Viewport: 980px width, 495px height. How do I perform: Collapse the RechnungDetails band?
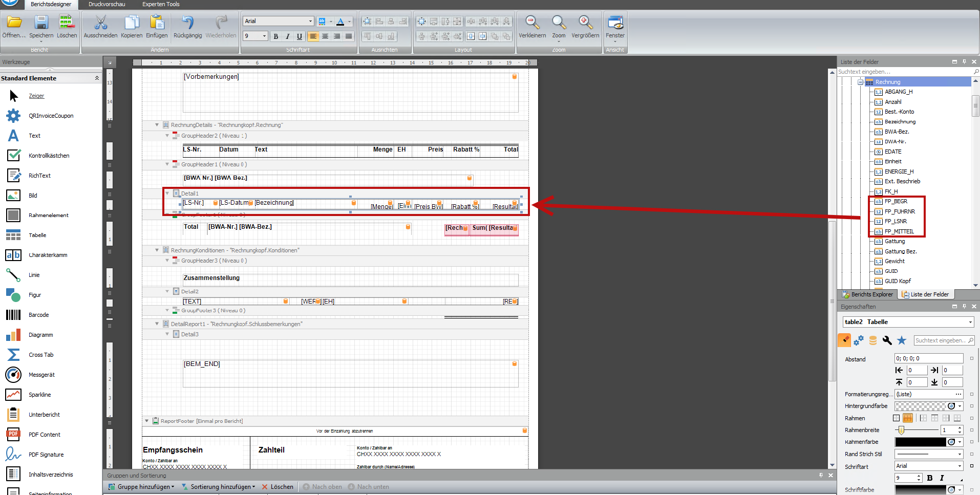[157, 125]
